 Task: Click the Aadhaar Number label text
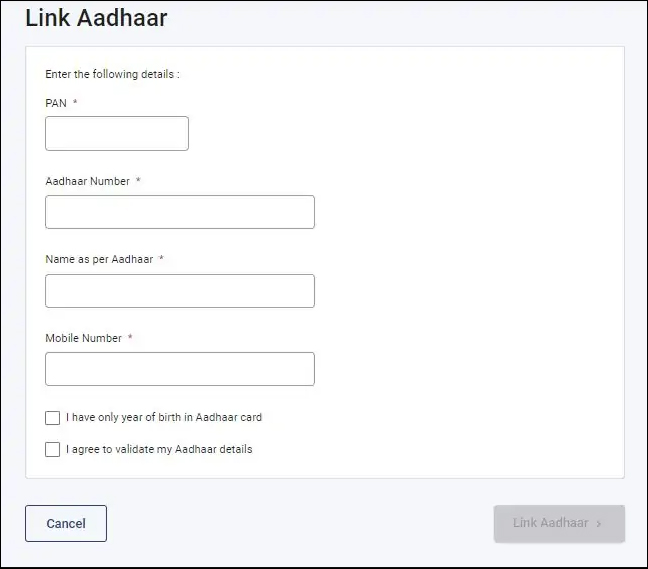coord(88,181)
